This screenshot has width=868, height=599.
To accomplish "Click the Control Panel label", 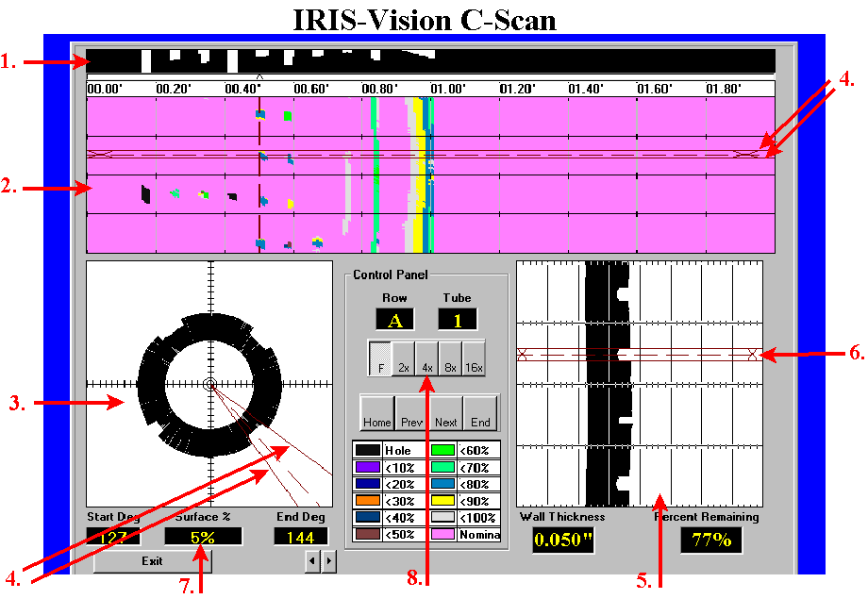I will click(391, 275).
